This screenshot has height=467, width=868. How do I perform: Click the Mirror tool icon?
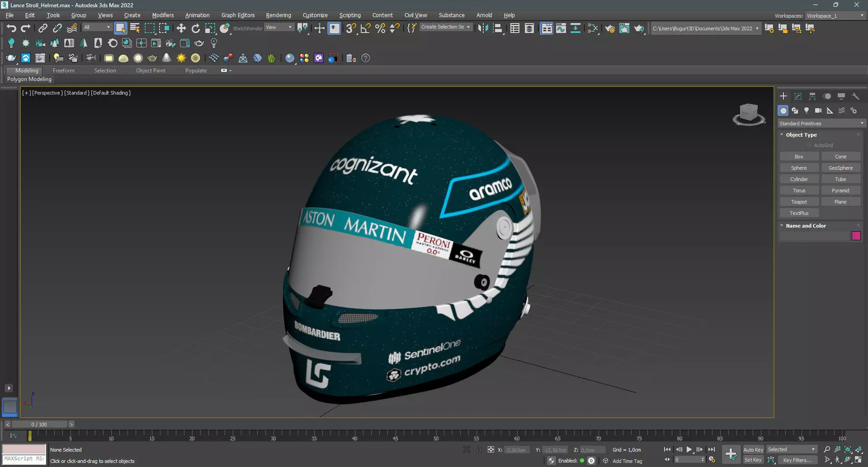click(x=483, y=29)
